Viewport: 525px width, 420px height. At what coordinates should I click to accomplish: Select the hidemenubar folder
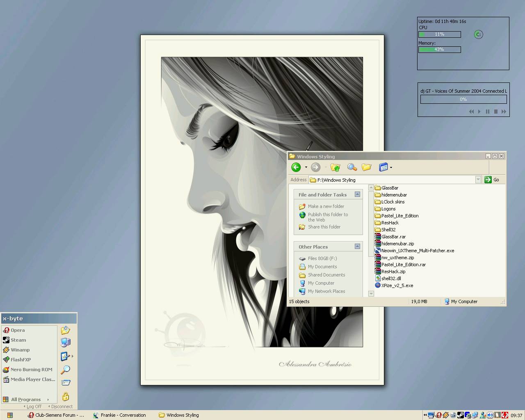pyautogui.click(x=391, y=195)
